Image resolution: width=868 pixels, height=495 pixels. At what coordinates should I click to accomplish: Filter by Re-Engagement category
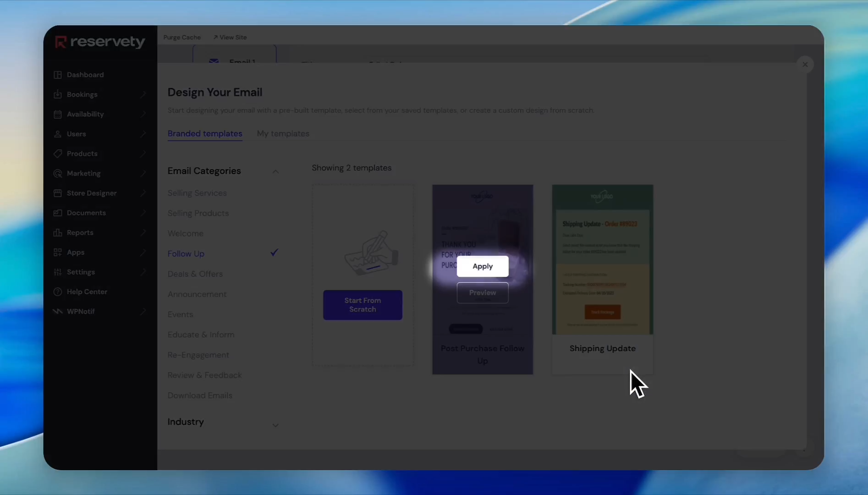(198, 355)
